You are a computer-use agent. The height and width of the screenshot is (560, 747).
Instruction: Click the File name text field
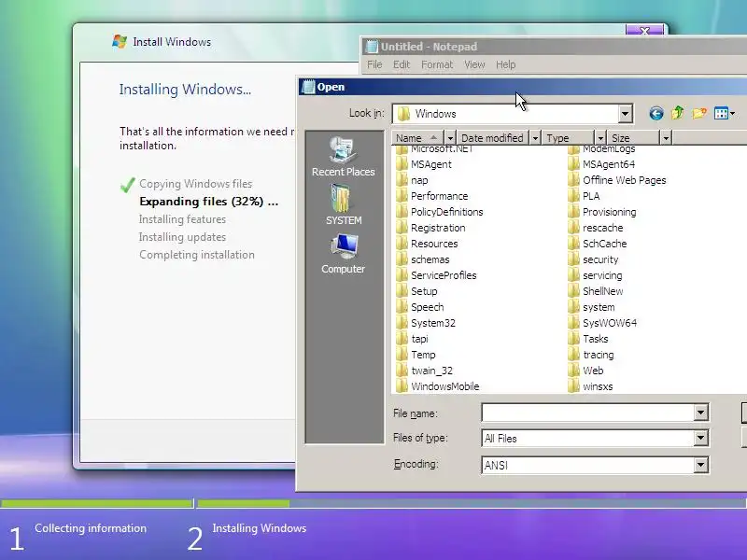588,413
